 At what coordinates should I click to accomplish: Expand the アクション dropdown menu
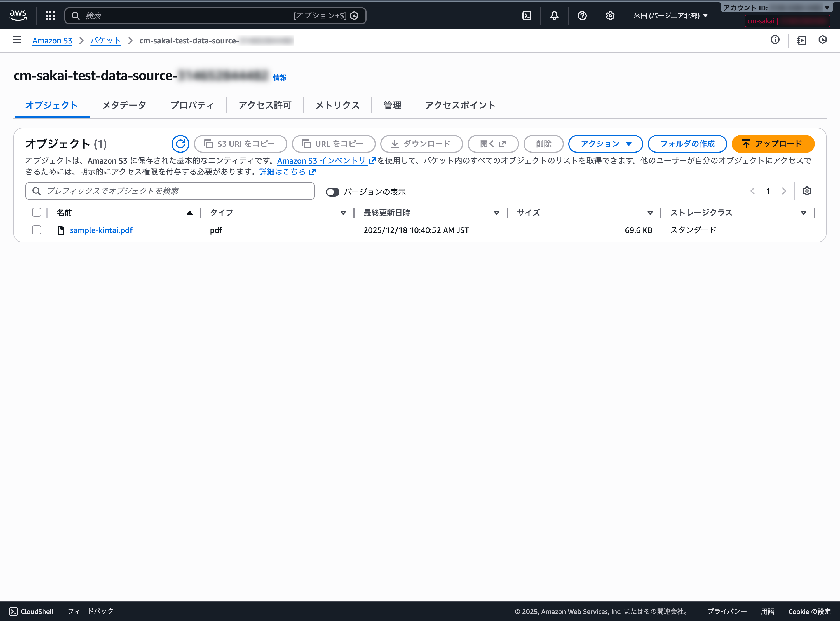pos(606,144)
